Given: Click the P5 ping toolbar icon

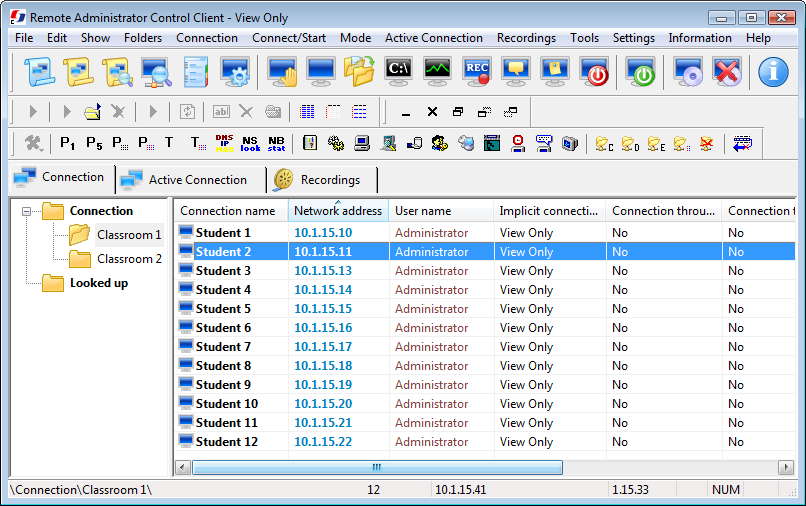Looking at the screenshot, I should (x=94, y=143).
